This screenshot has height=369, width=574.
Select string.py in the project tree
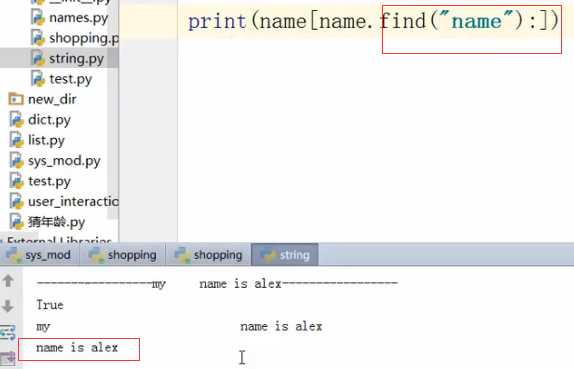point(76,59)
